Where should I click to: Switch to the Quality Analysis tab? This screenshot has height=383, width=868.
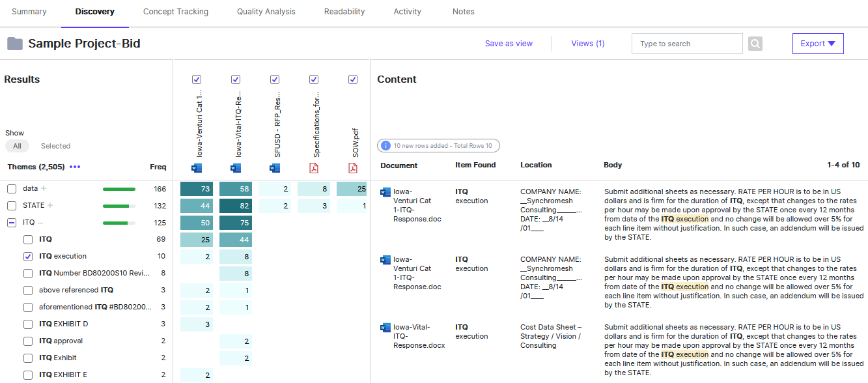tap(266, 11)
